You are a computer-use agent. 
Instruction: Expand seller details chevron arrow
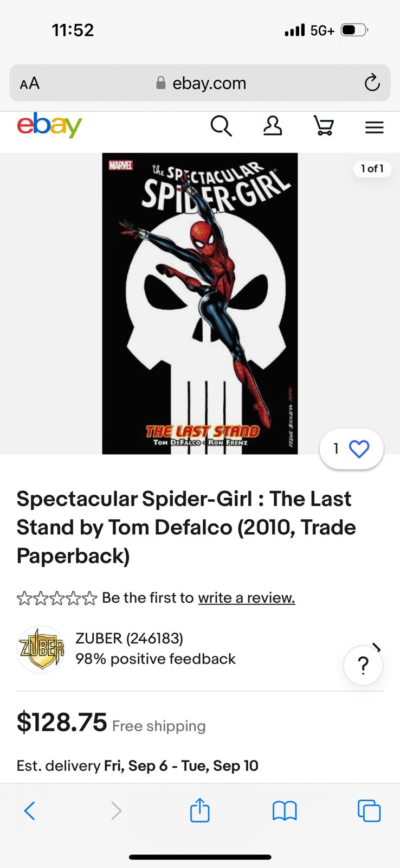pyautogui.click(x=377, y=647)
